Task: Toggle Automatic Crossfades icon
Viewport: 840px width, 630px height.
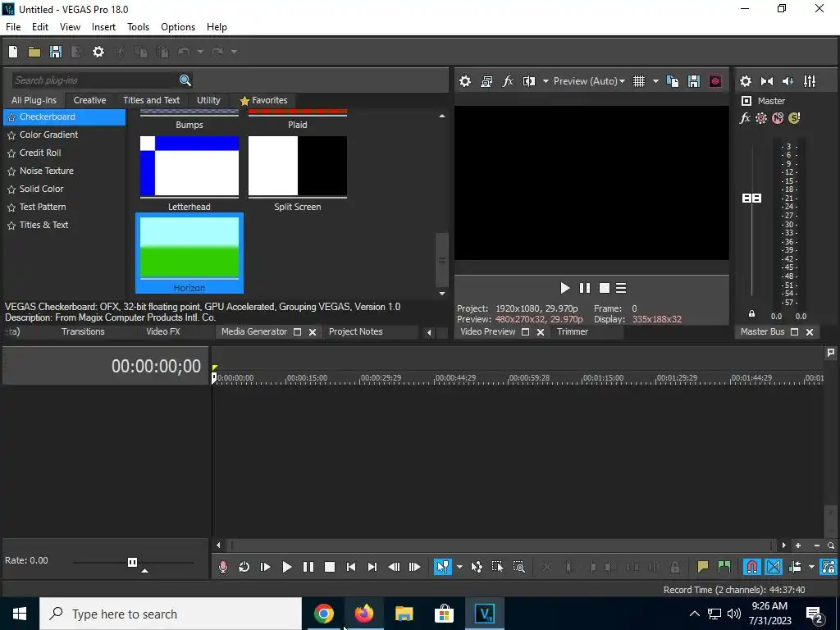Action: 774,567
